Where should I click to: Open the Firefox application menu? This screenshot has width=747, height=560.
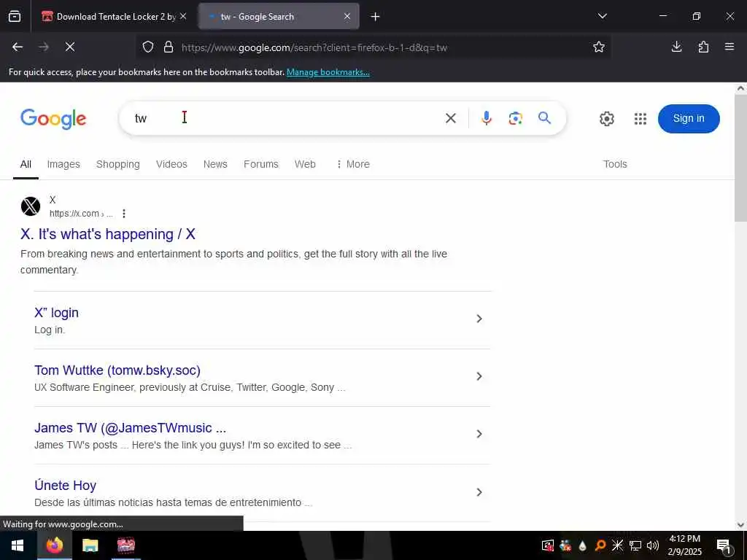[729, 47]
